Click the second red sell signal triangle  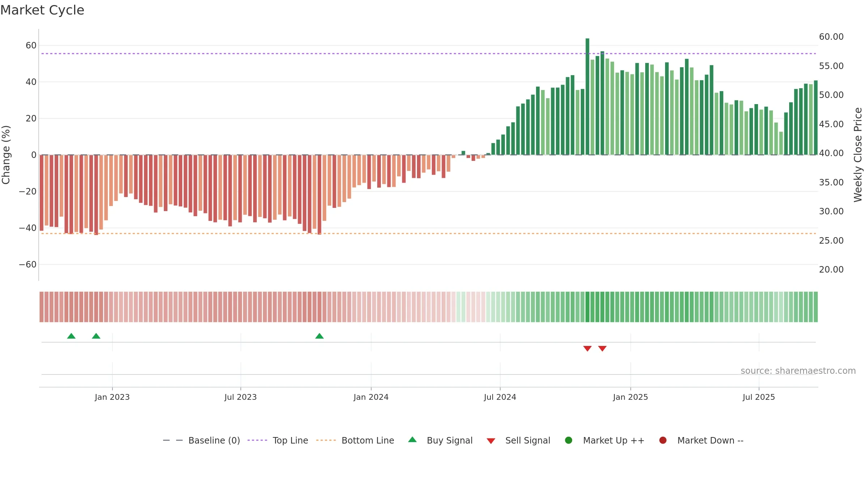602,348
